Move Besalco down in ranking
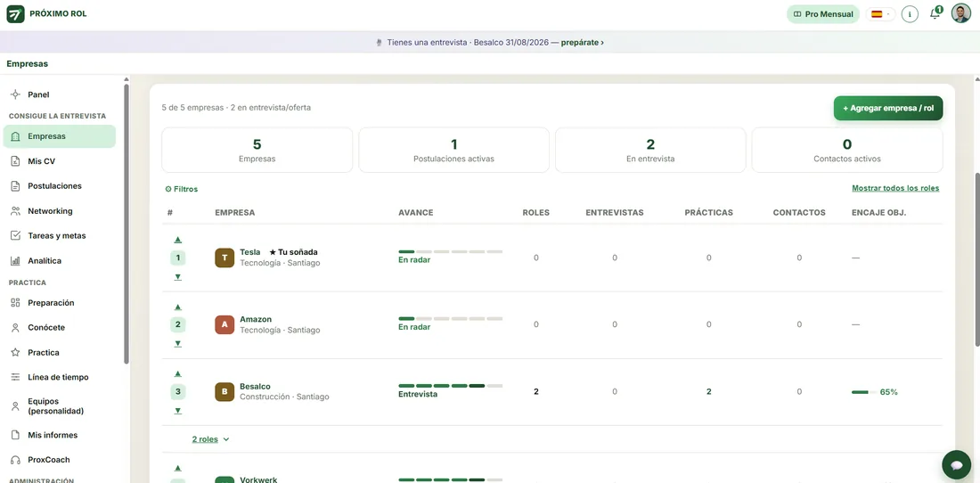The image size is (980, 483). click(x=177, y=411)
